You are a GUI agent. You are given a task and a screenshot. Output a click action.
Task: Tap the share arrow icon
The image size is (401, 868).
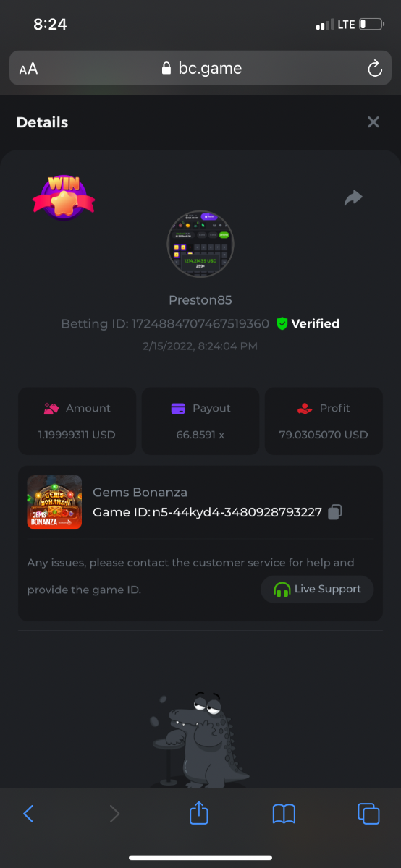pos(353,197)
